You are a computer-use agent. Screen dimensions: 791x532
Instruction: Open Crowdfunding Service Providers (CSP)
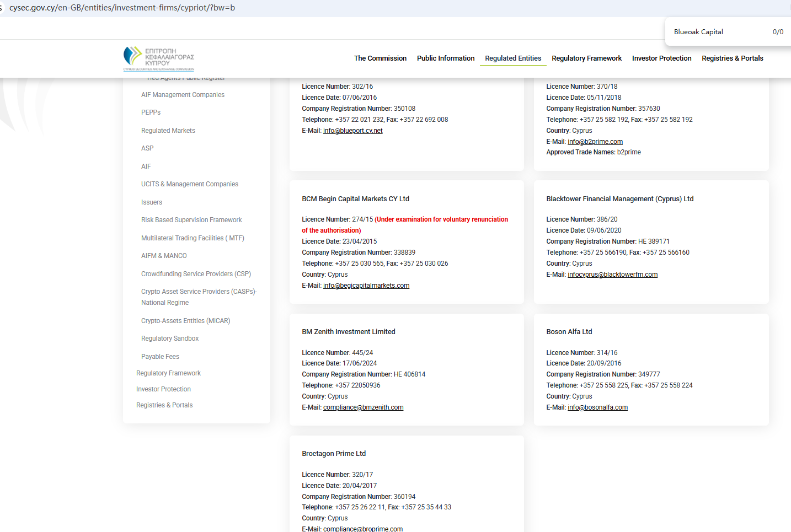pos(196,274)
